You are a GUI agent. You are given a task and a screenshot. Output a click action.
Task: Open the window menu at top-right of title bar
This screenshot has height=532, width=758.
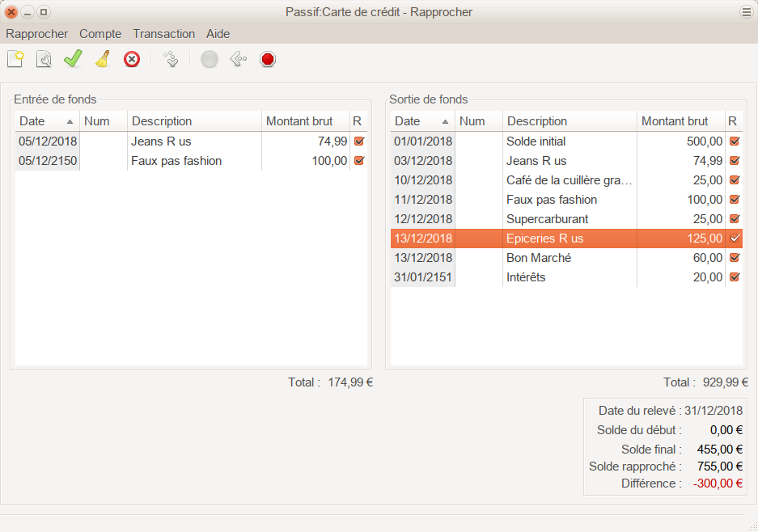[x=746, y=12]
